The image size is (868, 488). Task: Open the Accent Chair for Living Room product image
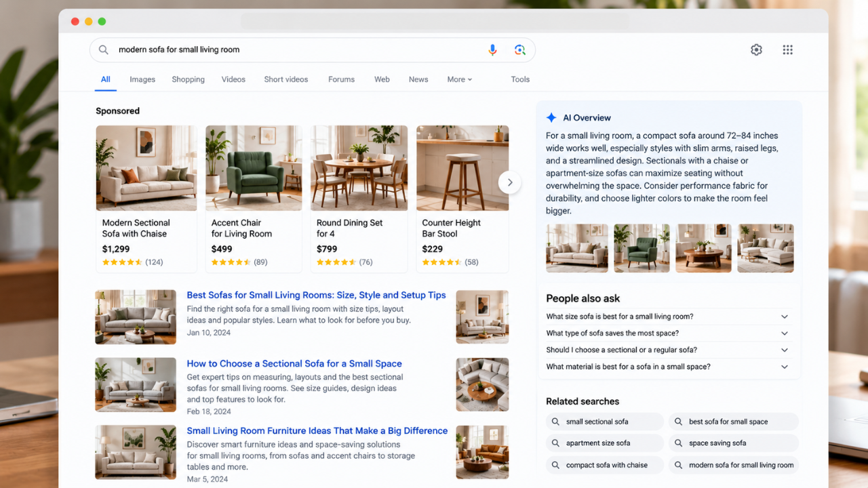[x=254, y=168]
